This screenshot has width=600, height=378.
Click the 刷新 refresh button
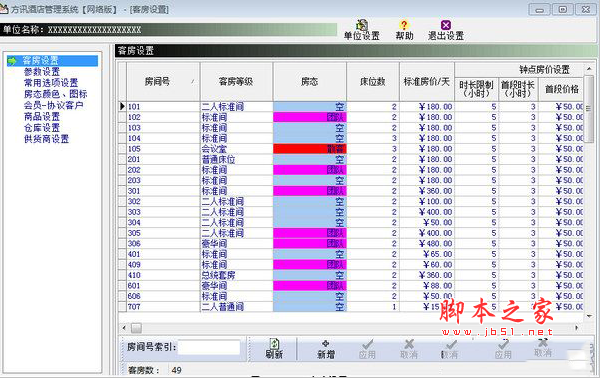274,349
